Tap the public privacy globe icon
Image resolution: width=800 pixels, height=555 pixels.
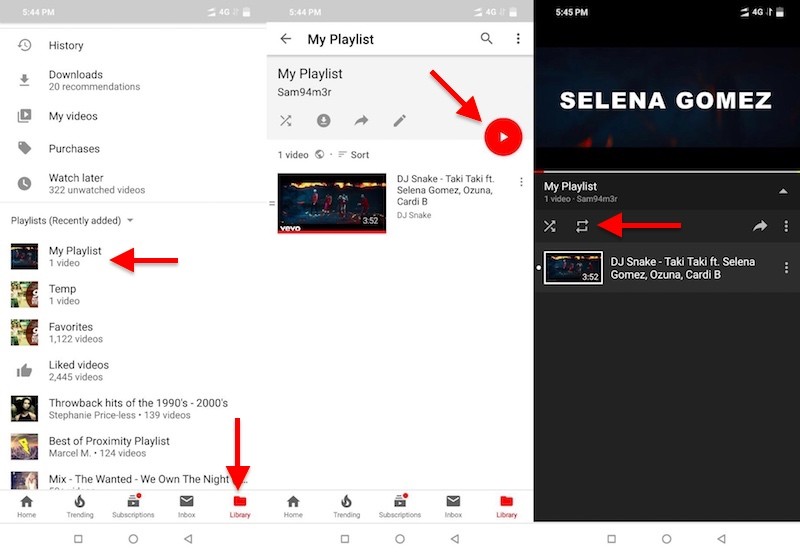[319, 155]
